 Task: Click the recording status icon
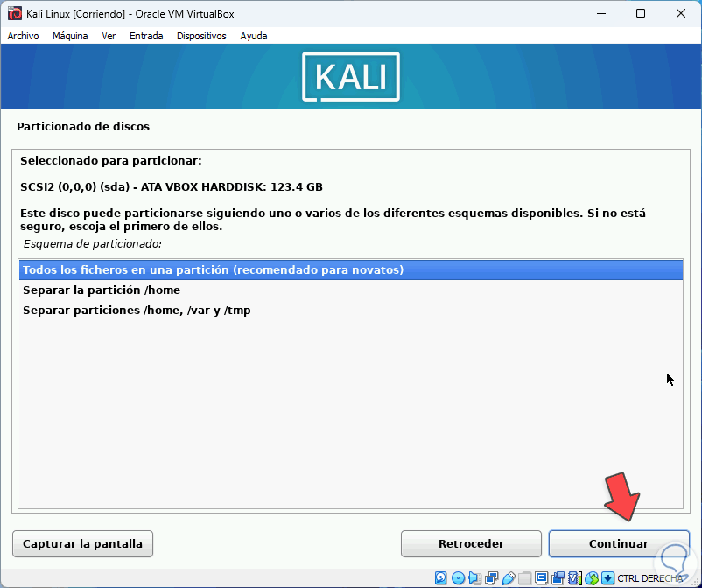(558, 577)
